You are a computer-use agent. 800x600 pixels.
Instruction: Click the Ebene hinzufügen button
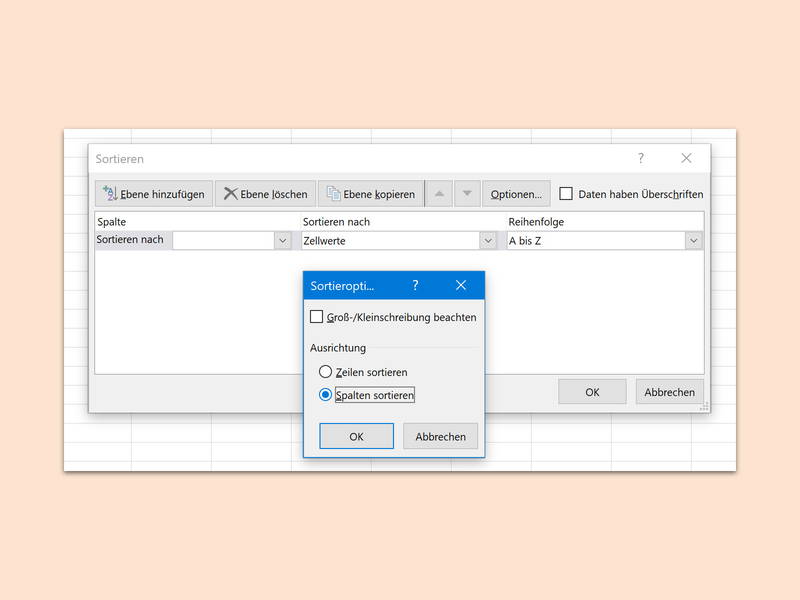154,194
